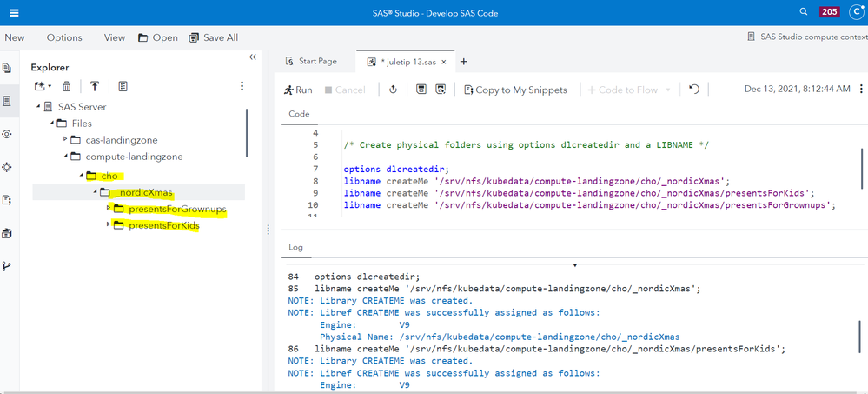Open the new item dropdown in Explorer
The height and width of the screenshot is (394, 868).
click(43, 86)
